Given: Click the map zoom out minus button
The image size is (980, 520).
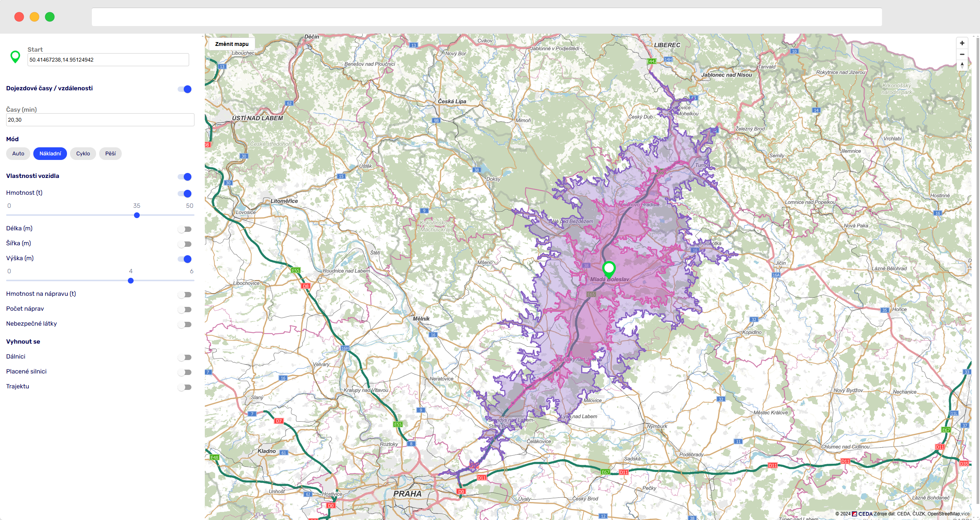Looking at the screenshot, I should point(962,54).
